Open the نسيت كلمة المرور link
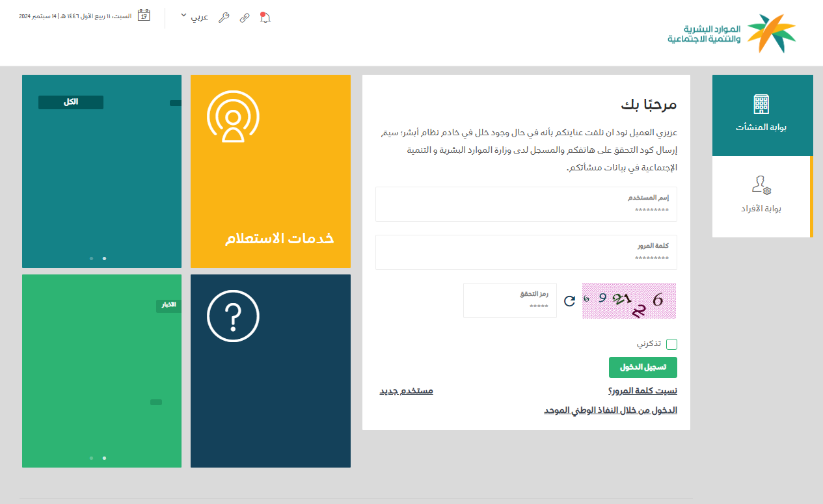Viewport: 823px width, 504px height. pos(642,391)
